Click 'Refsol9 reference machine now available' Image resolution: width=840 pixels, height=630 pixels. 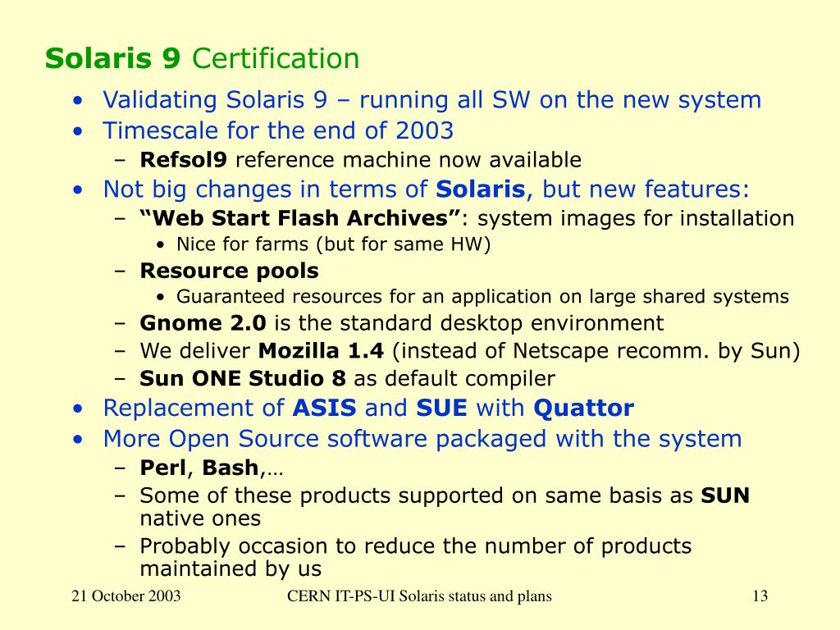[x=361, y=160]
